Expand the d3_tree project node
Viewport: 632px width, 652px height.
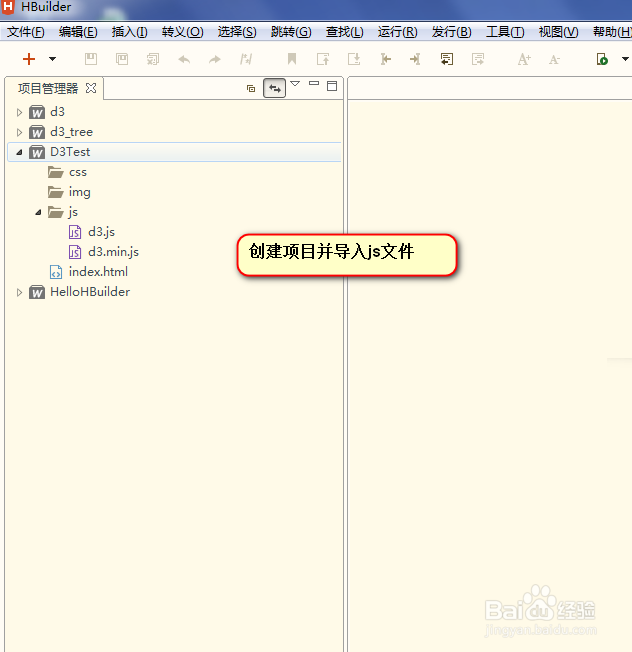tap(19, 132)
